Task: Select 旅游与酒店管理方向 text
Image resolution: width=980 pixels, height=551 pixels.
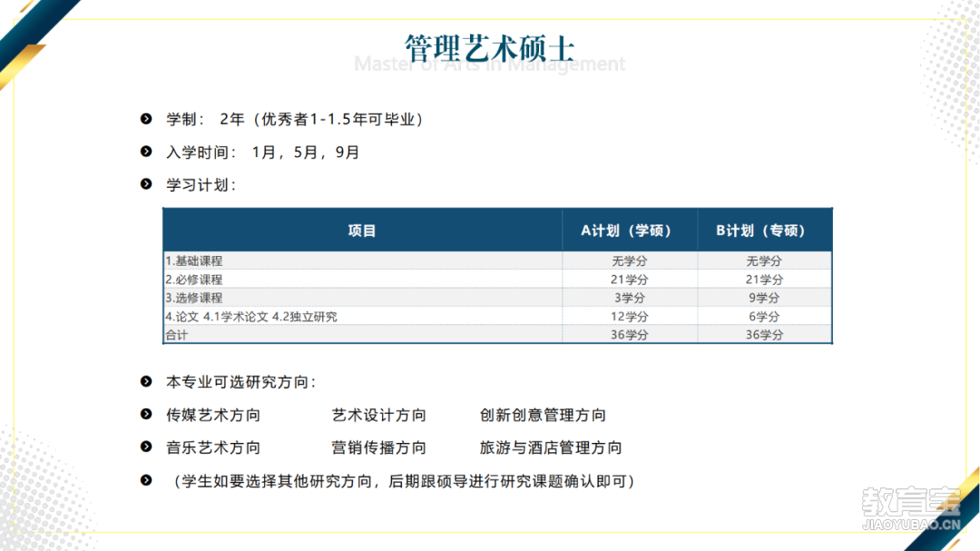Action: pos(551,448)
